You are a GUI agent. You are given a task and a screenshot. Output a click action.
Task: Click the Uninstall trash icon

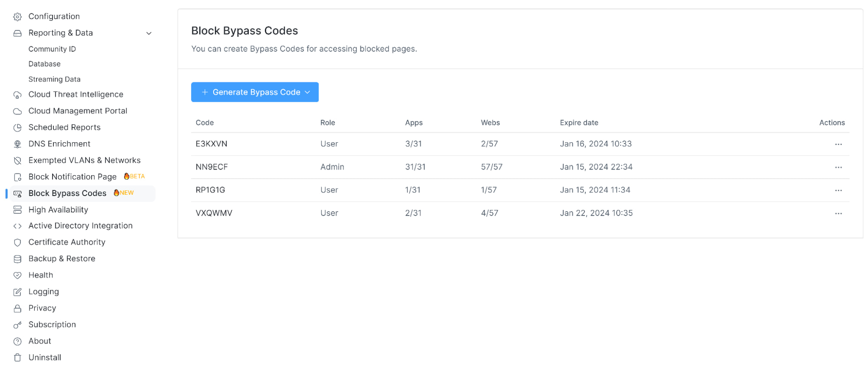17,358
